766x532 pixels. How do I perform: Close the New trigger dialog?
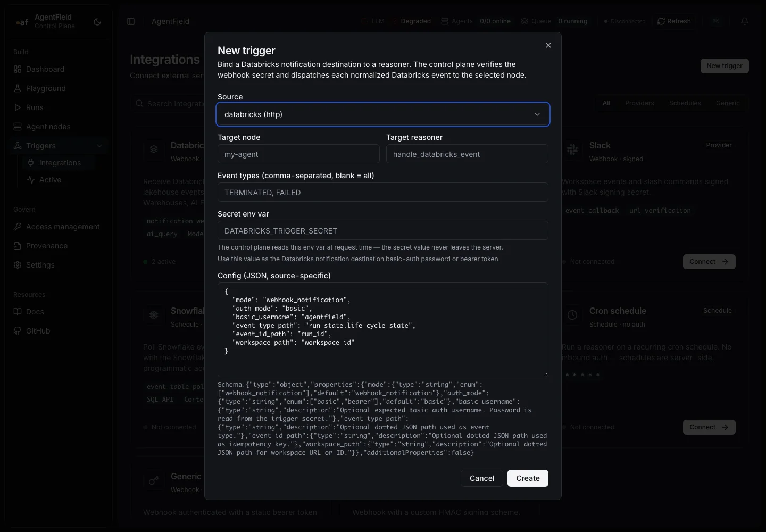pos(548,45)
